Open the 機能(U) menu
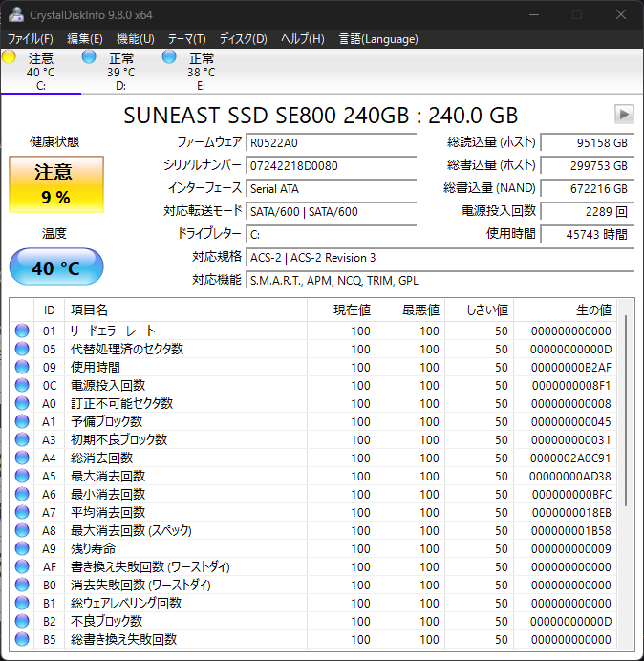644x661 pixels. click(x=136, y=39)
